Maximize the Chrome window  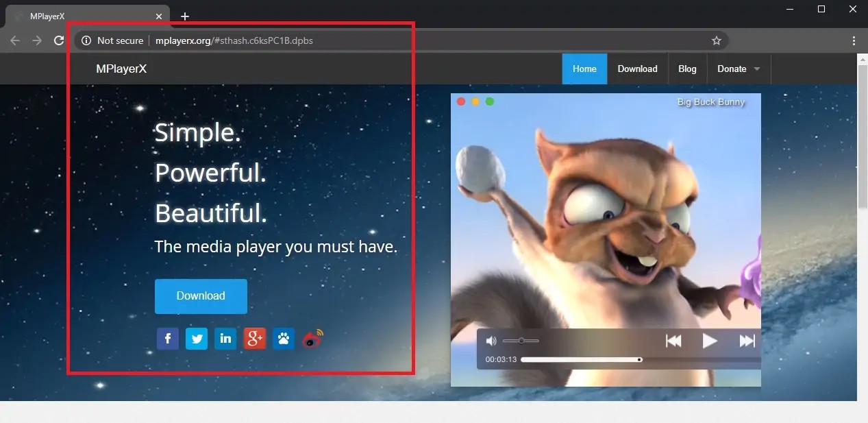click(x=821, y=9)
